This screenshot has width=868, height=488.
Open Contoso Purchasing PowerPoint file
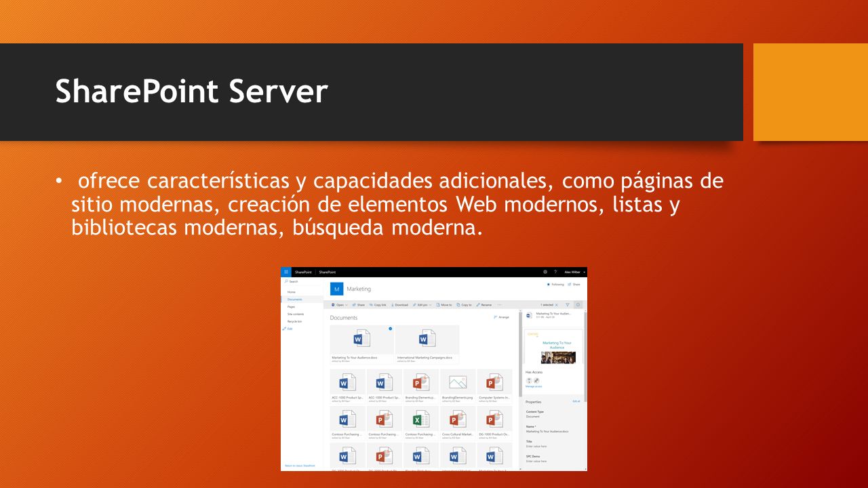click(x=384, y=424)
